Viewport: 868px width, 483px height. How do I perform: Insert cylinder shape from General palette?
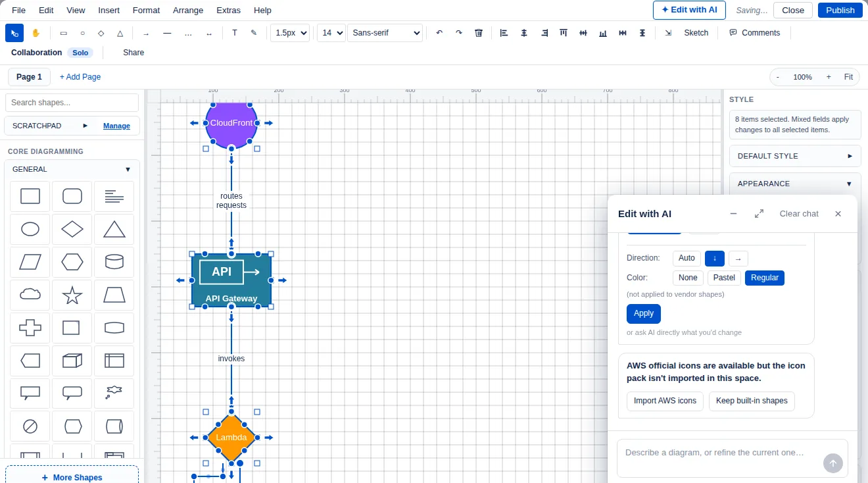coord(114,262)
